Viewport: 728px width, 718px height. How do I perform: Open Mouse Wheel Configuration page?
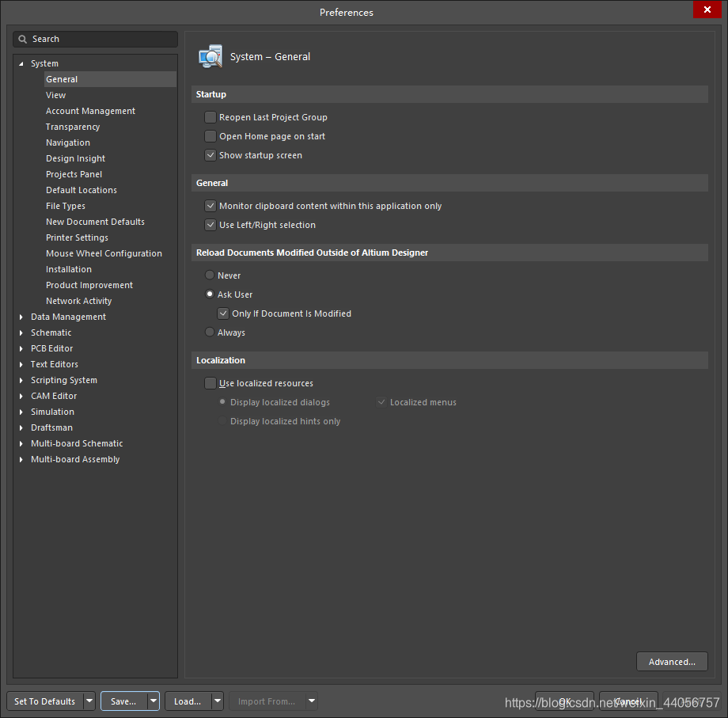click(104, 253)
